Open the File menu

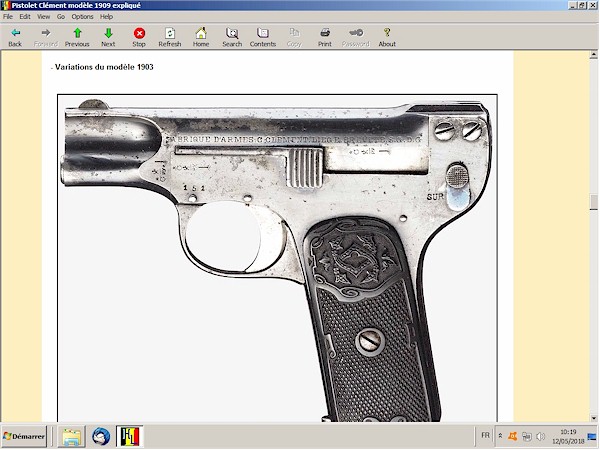pyautogui.click(x=8, y=16)
